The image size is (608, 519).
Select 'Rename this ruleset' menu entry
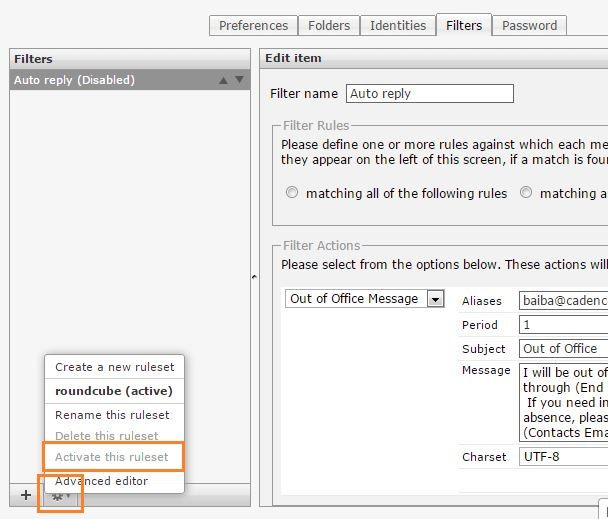coord(112,415)
